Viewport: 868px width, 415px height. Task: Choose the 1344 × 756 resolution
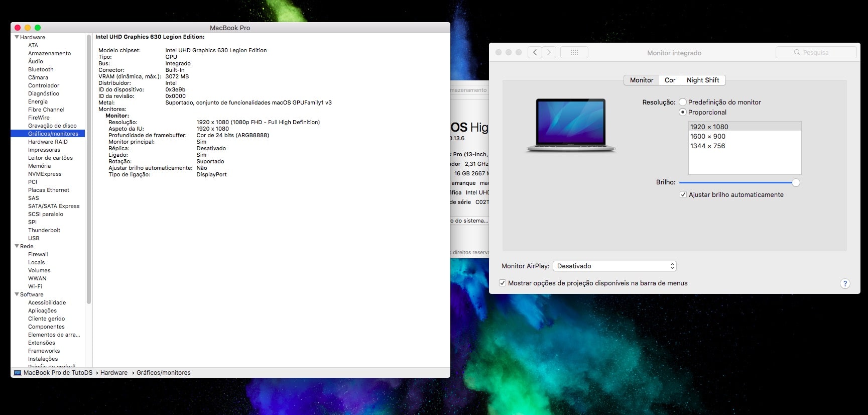[x=745, y=146]
